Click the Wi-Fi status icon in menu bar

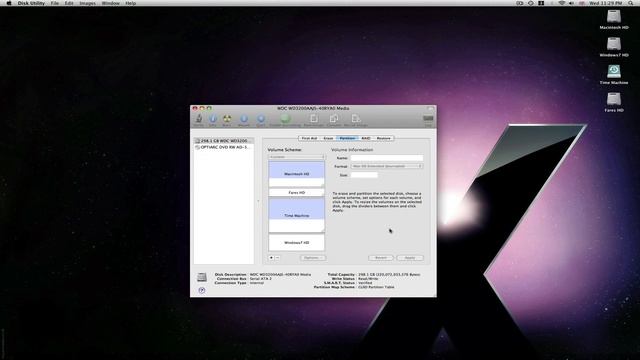click(561, 3)
